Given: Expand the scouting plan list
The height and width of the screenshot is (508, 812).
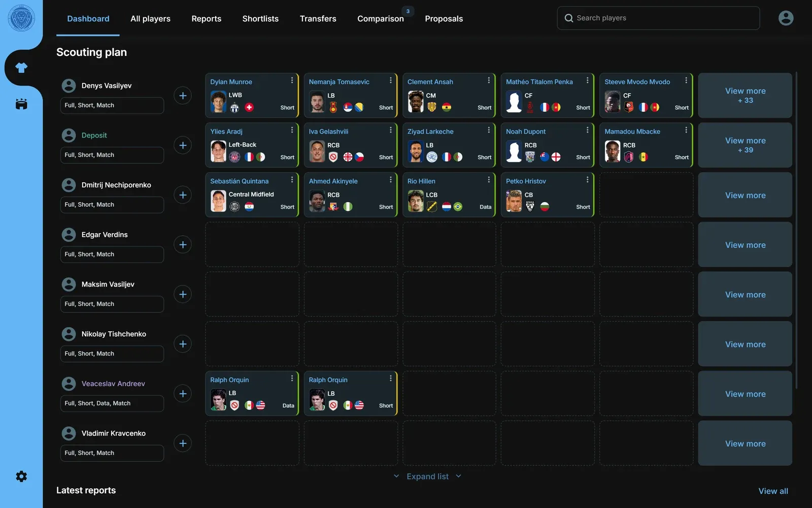Looking at the screenshot, I should click(427, 477).
